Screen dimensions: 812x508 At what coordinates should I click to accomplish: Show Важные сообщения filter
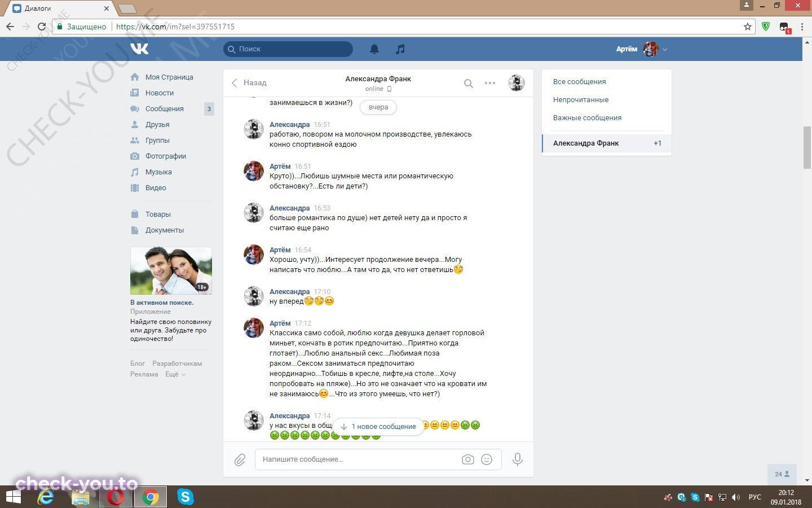[x=587, y=118]
